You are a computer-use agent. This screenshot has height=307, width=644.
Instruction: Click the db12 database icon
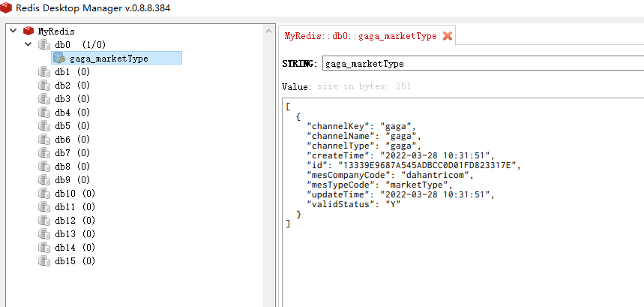[44, 220]
